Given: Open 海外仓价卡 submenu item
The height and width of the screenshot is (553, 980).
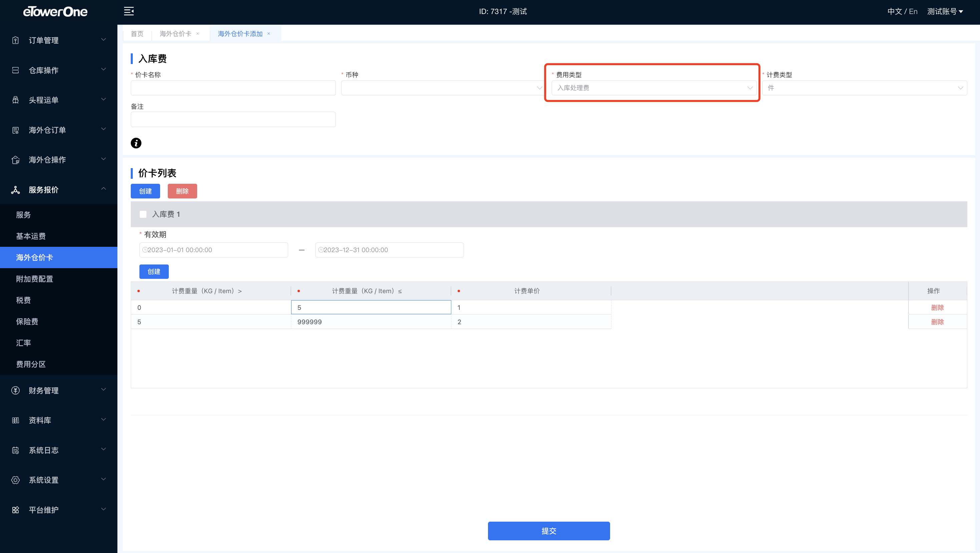Looking at the screenshot, I should [x=59, y=257].
